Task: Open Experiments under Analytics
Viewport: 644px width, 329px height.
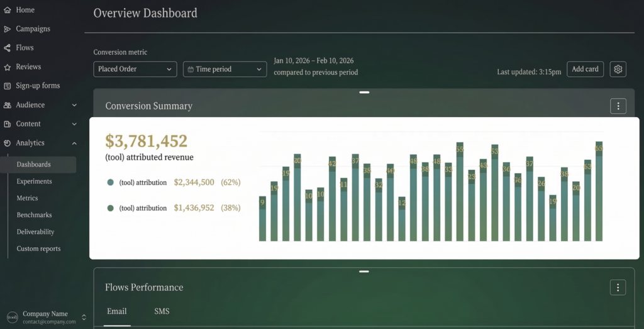Action: click(34, 181)
